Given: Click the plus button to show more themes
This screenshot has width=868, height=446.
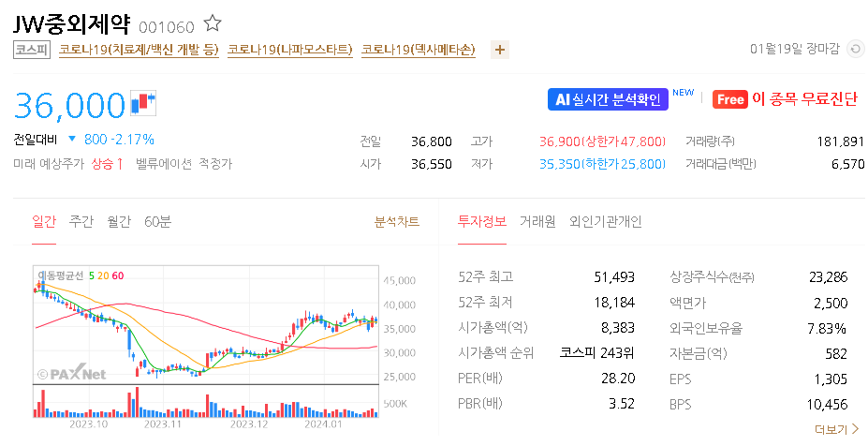Looking at the screenshot, I should pyautogui.click(x=500, y=50).
